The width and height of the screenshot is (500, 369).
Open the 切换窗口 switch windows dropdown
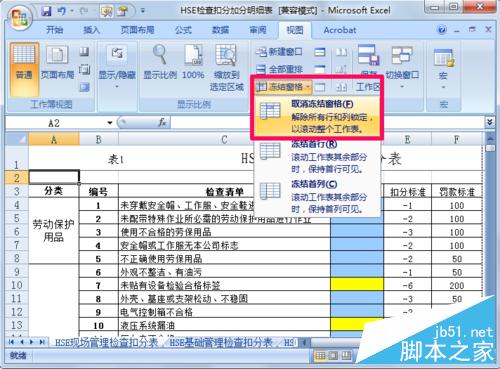click(402, 68)
